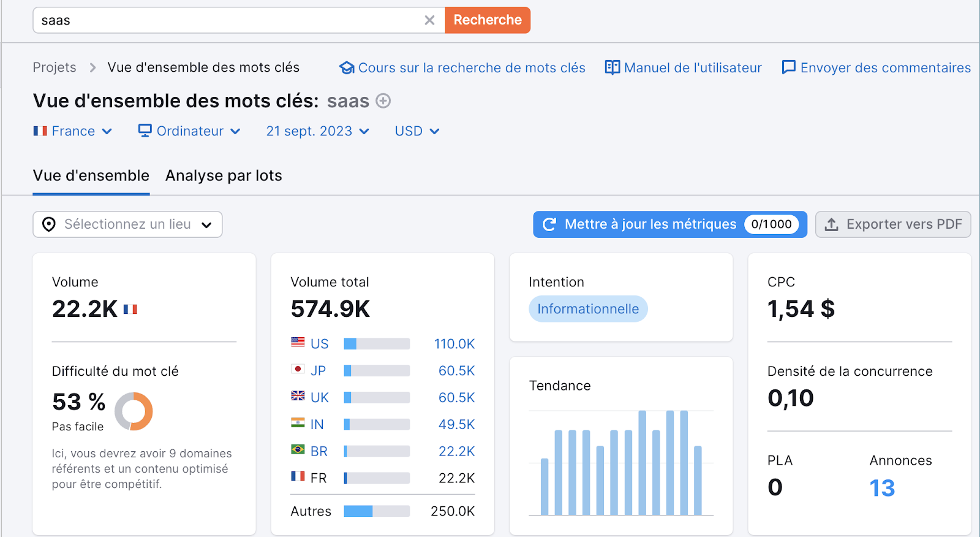Click the Brazil flag icon

pos(298,449)
